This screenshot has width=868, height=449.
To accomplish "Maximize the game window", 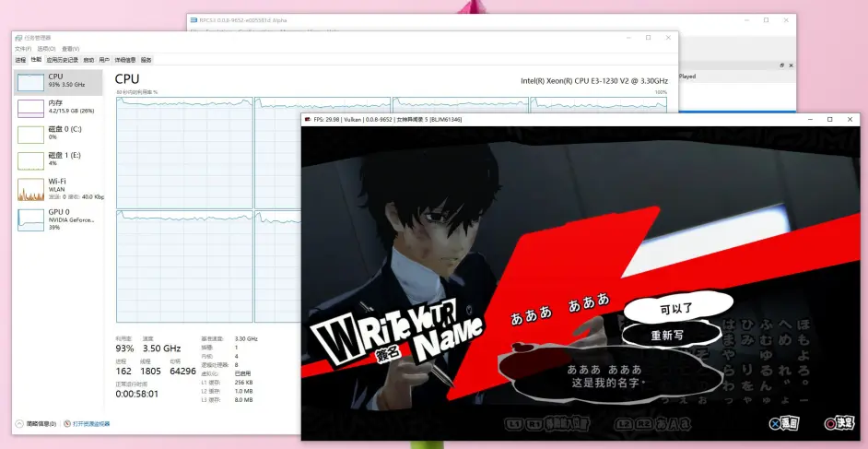I will (x=829, y=119).
